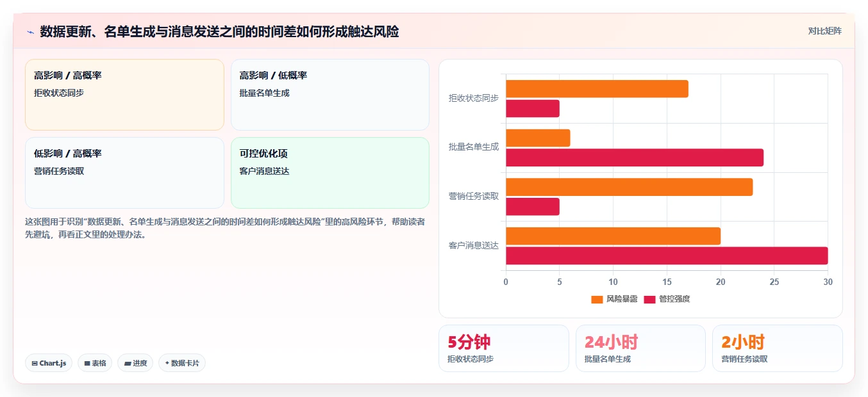Image resolution: width=868 pixels, height=397 pixels.
Task: Open the 5分钟 拒收状态同步 stat card
Action: pos(504,348)
